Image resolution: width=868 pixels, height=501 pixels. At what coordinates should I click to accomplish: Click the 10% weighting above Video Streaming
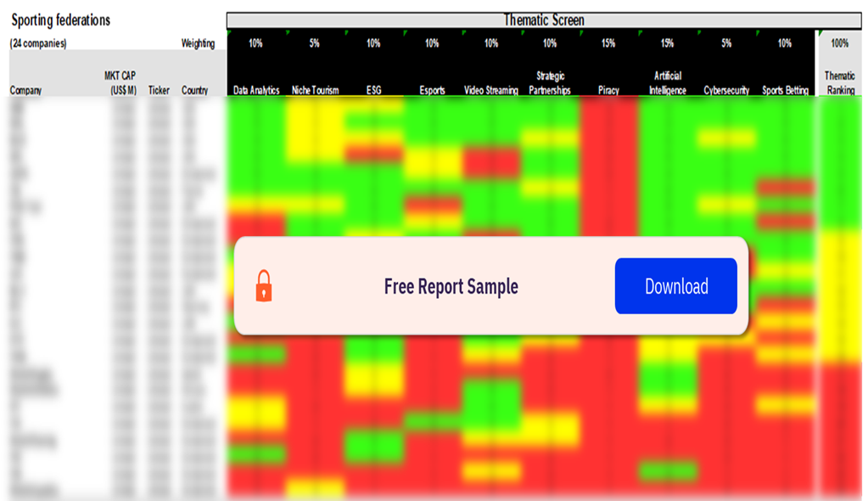pos(491,43)
